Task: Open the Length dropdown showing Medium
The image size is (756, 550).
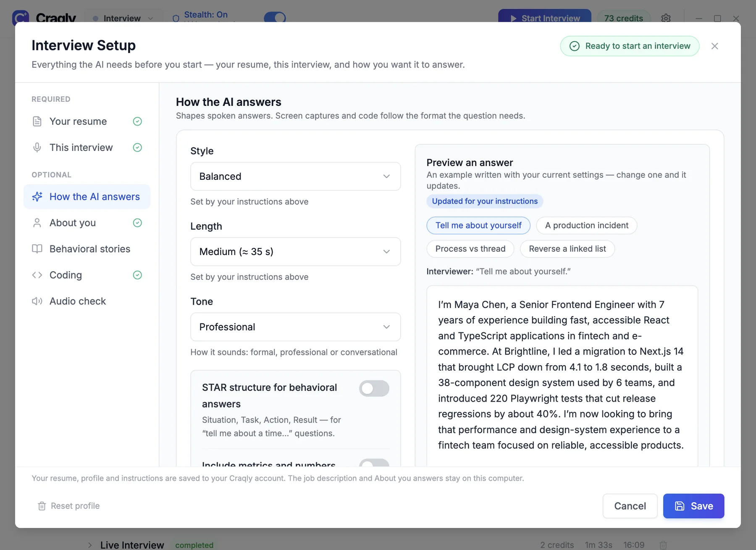Action: [296, 252]
